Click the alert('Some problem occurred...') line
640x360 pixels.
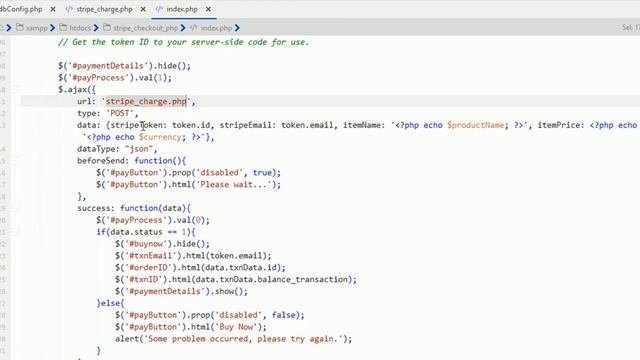click(233, 338)
